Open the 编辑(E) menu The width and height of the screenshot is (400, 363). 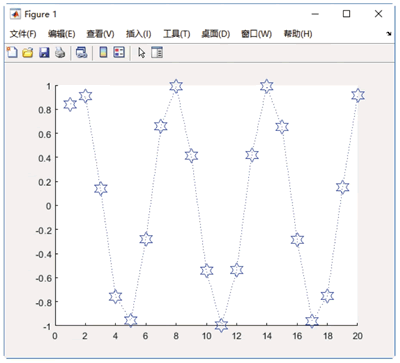coord(62,34)
